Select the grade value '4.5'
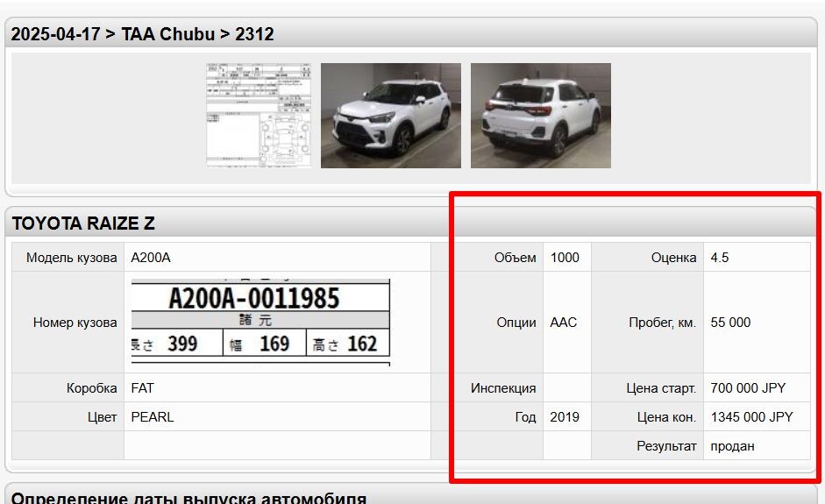This screenshot has height=504, width=825. point(720,258)
